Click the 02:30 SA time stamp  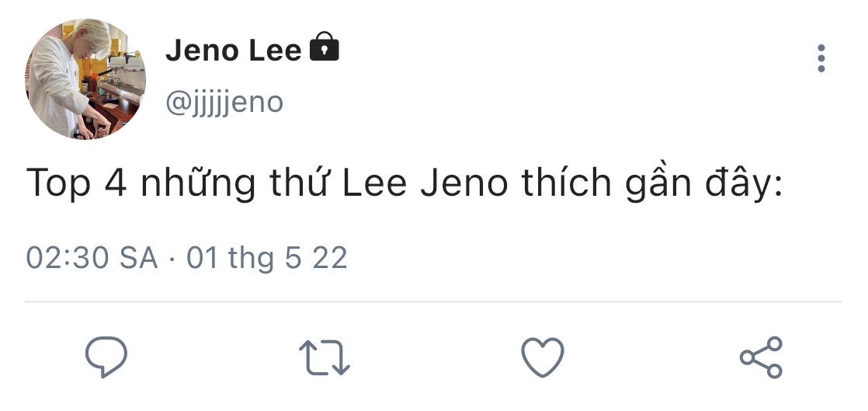click(x=92, y=258)
